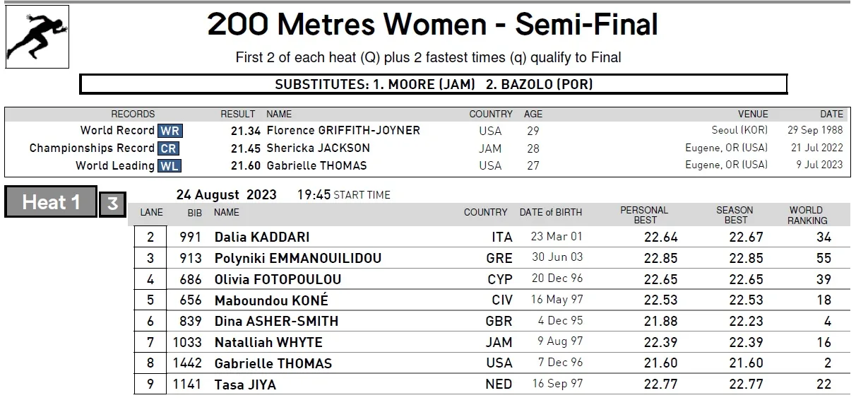Select the COUNTRY header in heat table
Viewport: 868px width, 405px height.
tap(485, 212)
